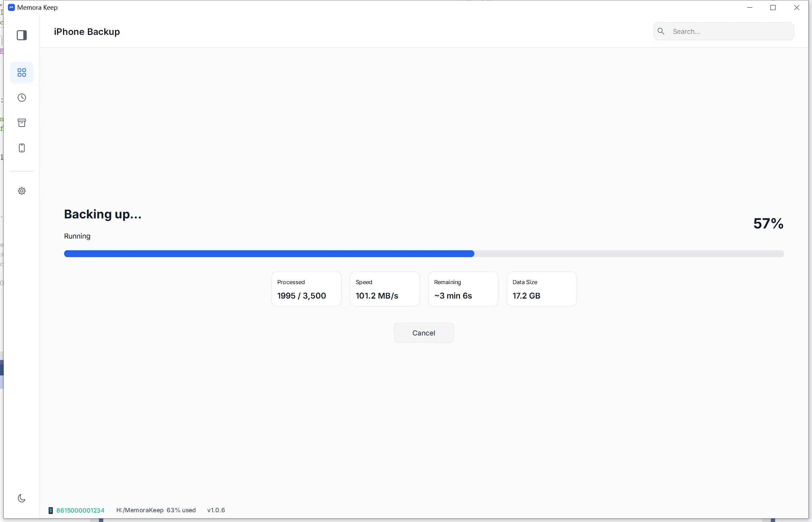Maximize the Memora Keep window

click(773, 7)
